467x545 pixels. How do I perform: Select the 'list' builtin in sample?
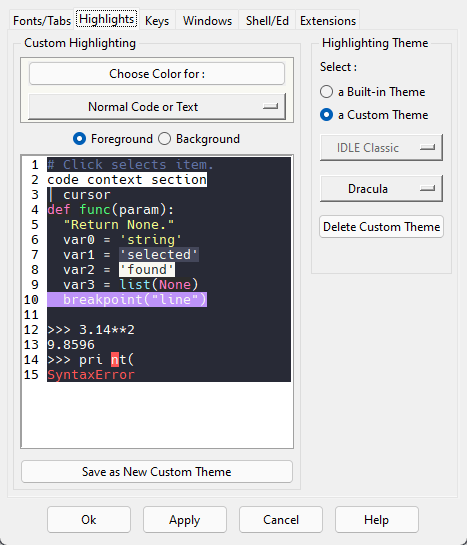pyautogui.click(x=135, y=284)
